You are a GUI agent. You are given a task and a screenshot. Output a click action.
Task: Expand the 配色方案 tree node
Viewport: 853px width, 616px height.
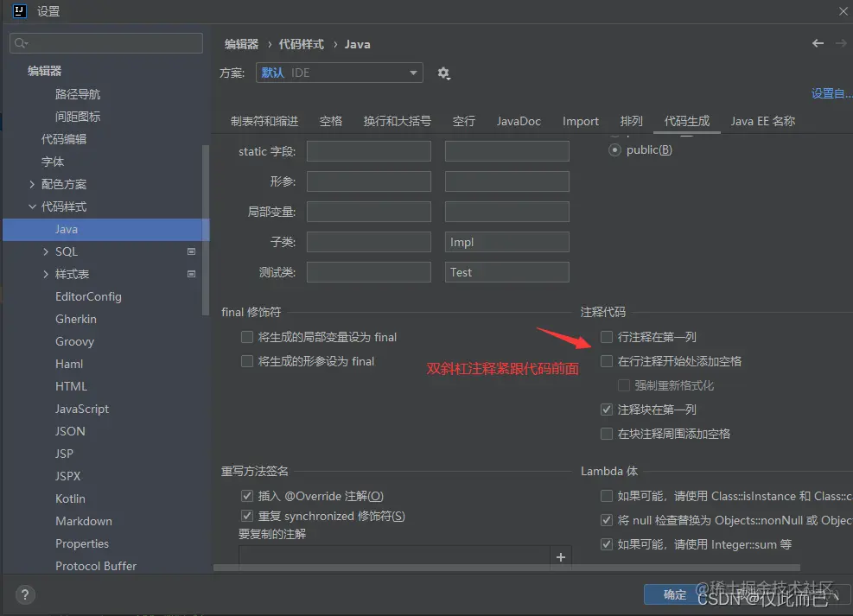(x=32, y=184)
